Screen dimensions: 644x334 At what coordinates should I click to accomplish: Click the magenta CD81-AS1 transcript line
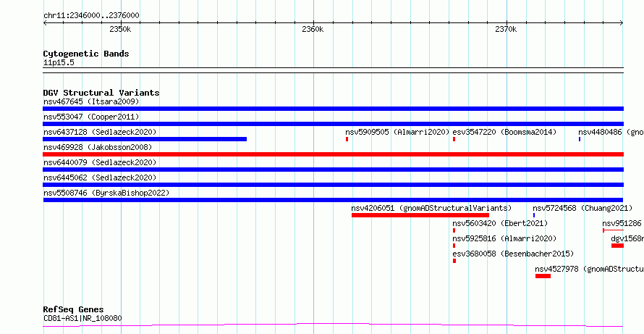click(333, 325)
